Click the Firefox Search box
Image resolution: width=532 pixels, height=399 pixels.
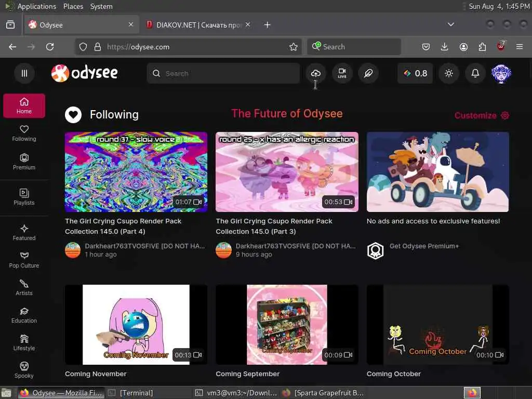tap(354, 47)
